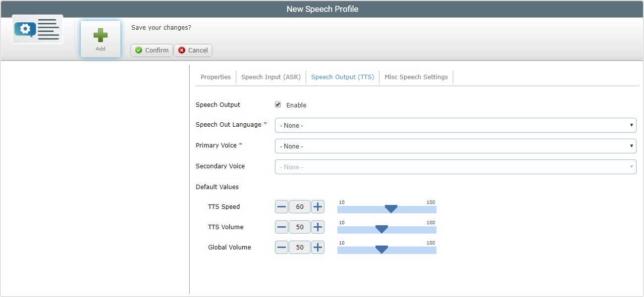The image size is (644, 297).
Task: Cancel the unsaved changes
Action: (x=193, y=50)
